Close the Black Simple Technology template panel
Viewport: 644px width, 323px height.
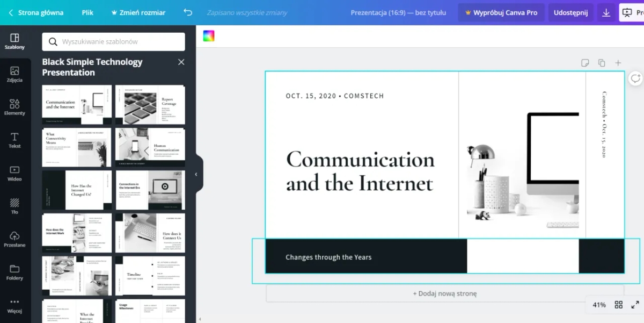(x=181, y=62)
